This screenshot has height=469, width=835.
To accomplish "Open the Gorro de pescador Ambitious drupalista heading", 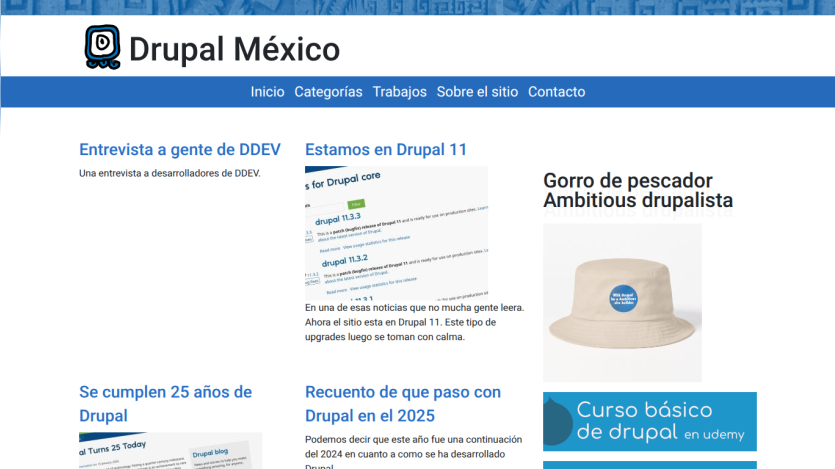I will 638,191.
